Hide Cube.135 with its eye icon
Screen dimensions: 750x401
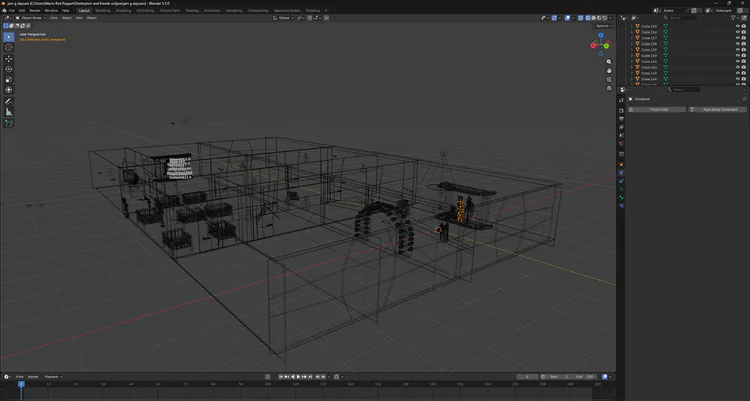pyautogui.click(x=738, y=26)
